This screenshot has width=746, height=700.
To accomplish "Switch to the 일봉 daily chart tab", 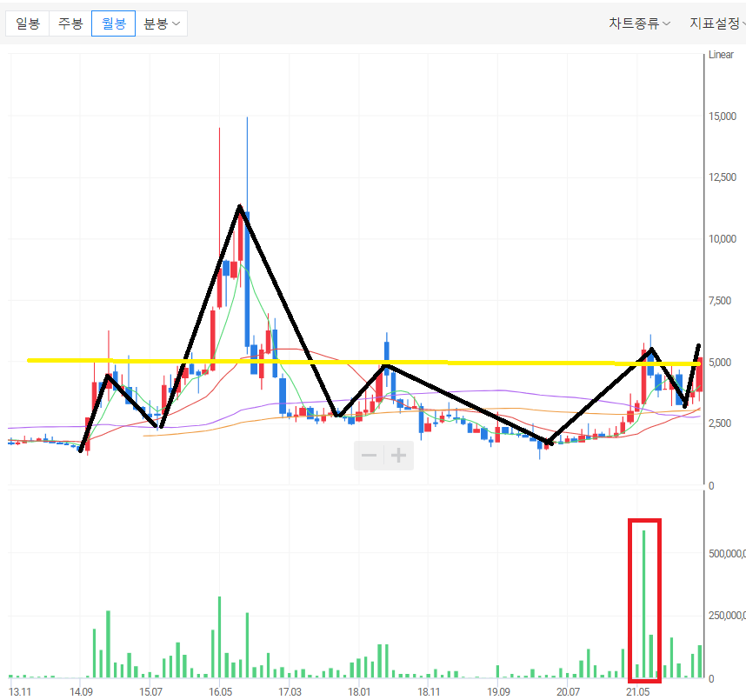I will click(28, 23).
